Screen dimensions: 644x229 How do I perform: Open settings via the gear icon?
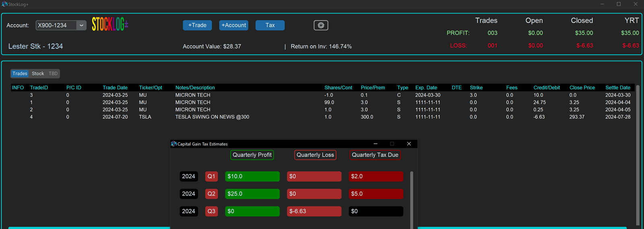[321, 25]
